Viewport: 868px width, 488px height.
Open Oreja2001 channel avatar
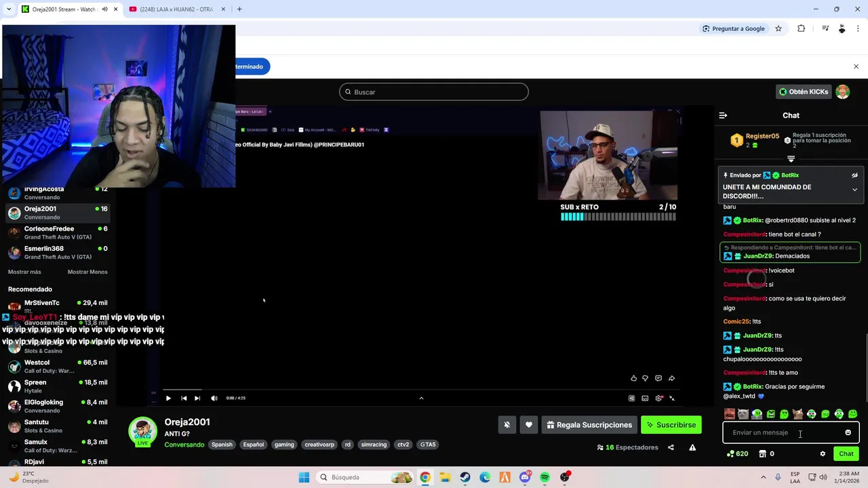coord(142,431)
